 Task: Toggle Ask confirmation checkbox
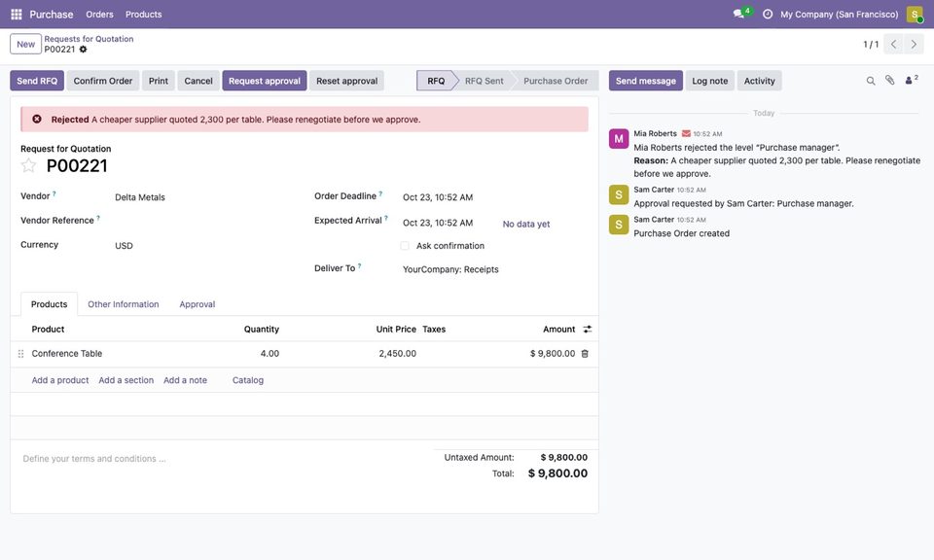click(405, 246)
